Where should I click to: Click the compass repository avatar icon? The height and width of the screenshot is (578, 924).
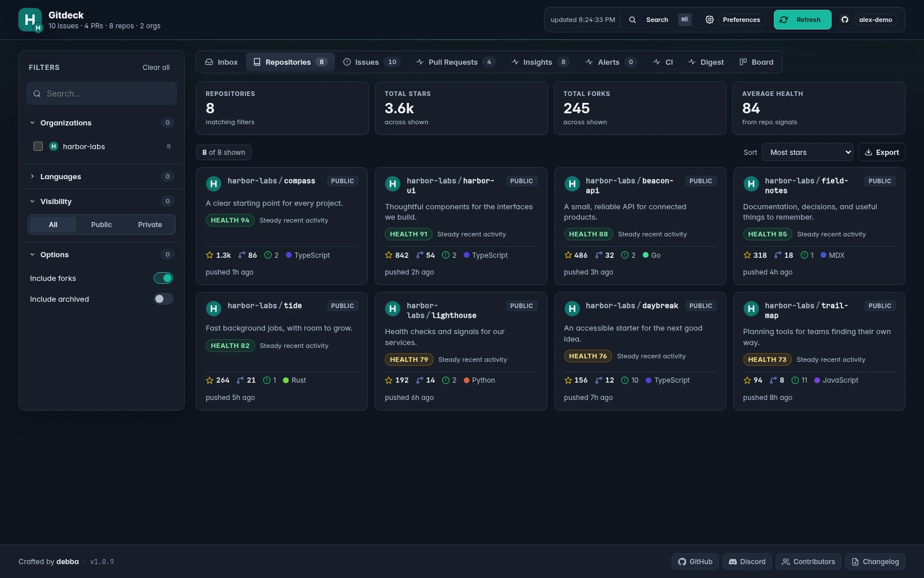pyautogui.click(x=214, y=184)
